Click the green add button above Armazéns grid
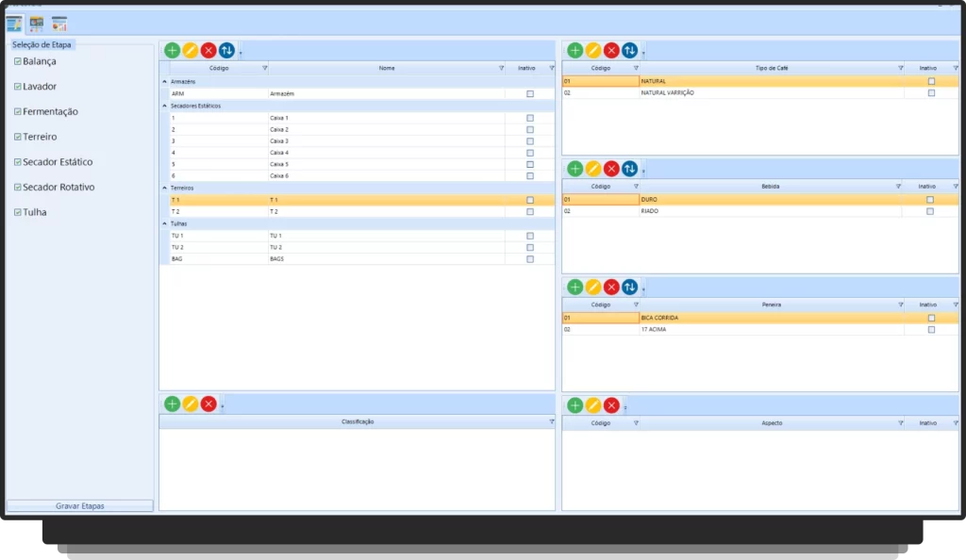Viewport: 966px width, 560px height. click(x=172, y=50)
